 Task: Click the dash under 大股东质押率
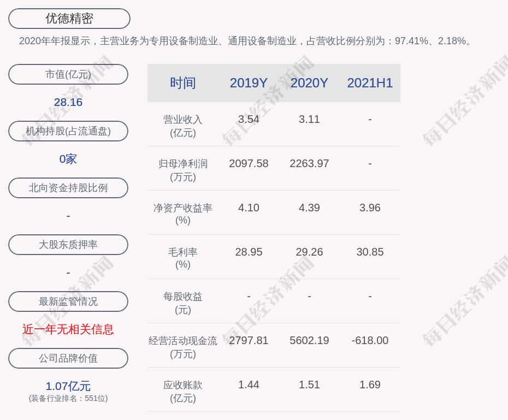(x=68, y=273)
